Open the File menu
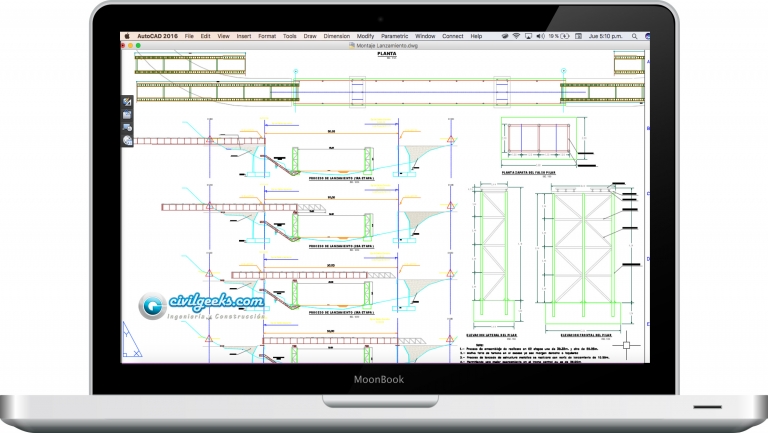 [189, 36]
